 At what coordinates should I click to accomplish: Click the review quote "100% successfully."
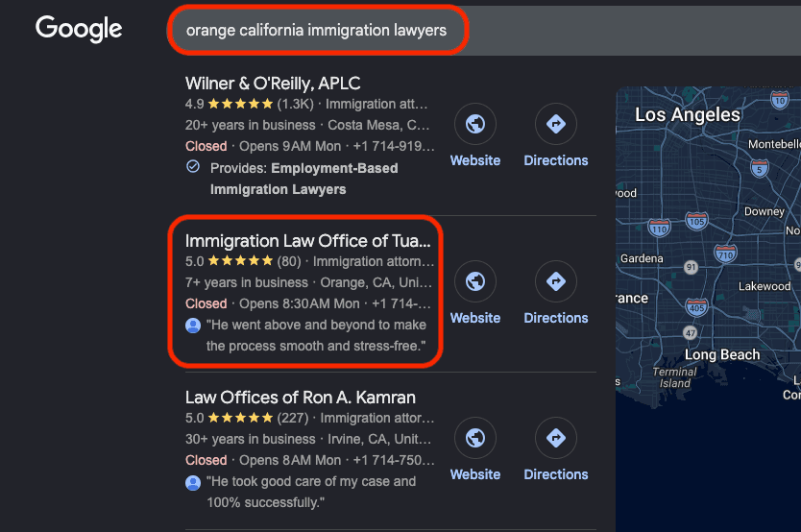(x=265, y=502)
